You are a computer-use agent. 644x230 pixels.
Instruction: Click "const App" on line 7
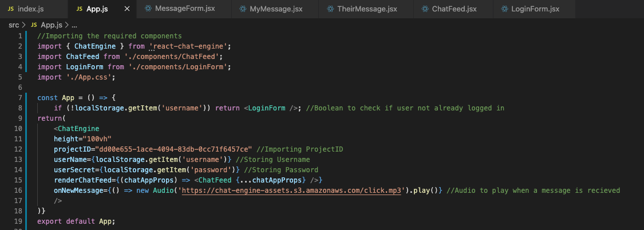(56, 98)
